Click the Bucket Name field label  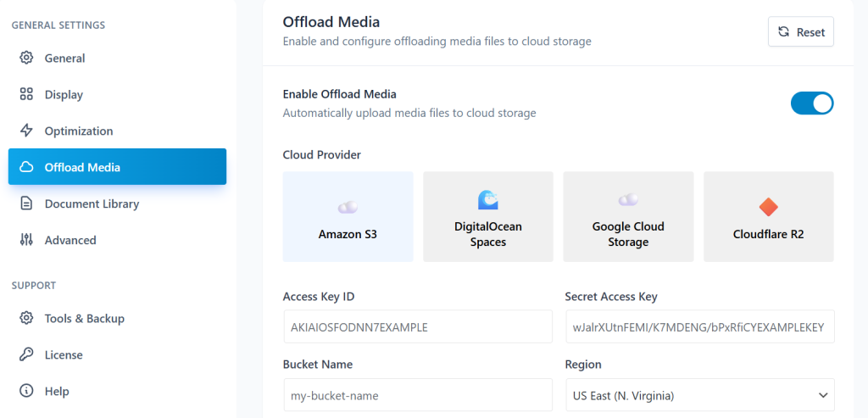pyautogui.click(x=318, y=365)
